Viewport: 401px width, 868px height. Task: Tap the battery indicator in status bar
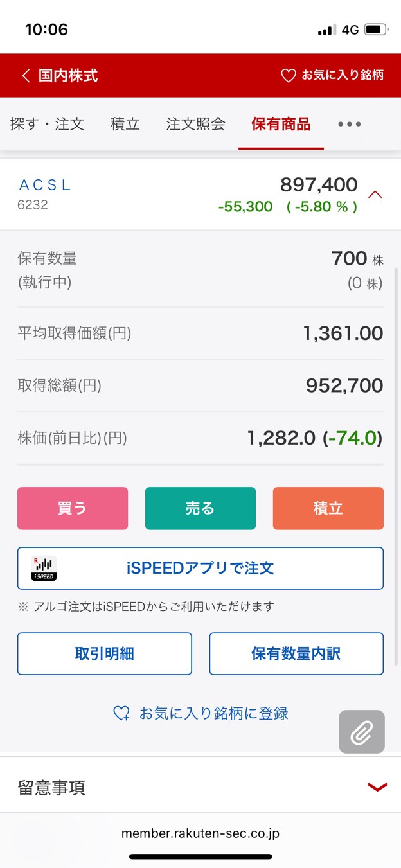coord(375,30)
